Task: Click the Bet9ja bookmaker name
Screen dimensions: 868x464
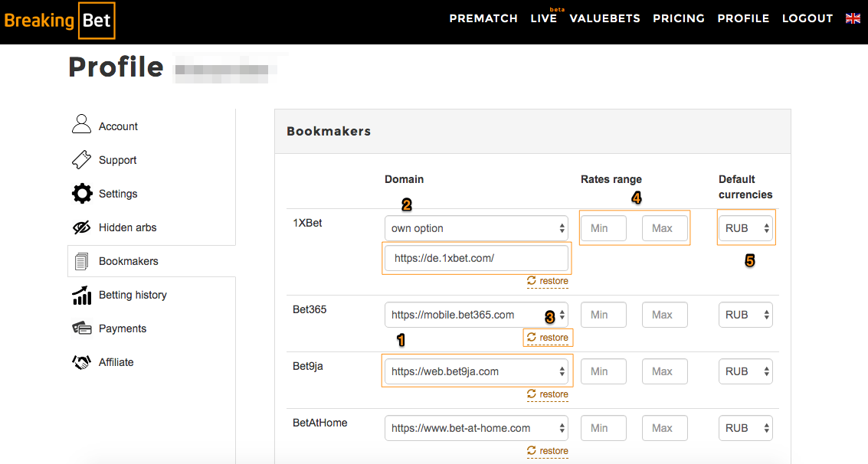Action: click(308, 366)
